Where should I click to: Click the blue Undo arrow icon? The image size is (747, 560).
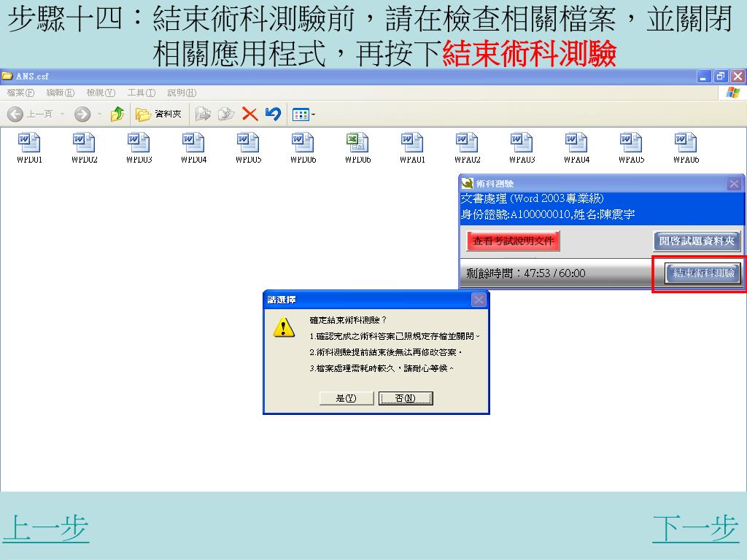click(x=273, y=114)
